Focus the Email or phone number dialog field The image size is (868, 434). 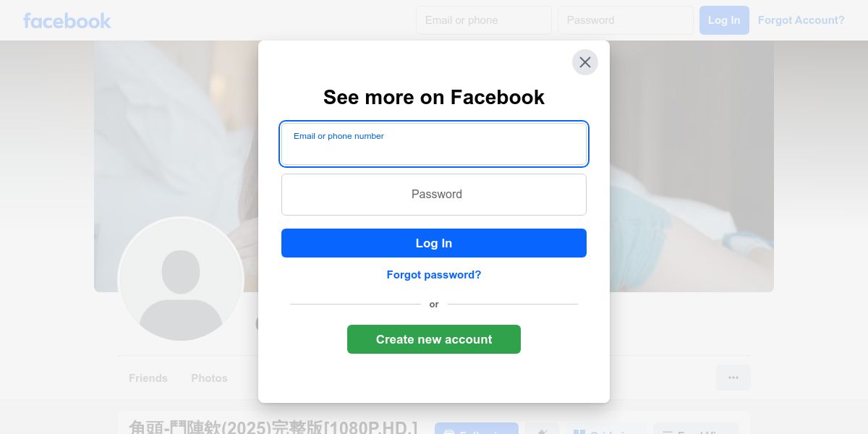(434, 144)
